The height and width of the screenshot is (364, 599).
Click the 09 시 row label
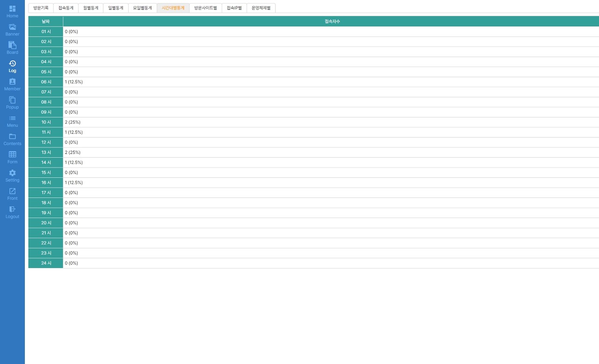pyautogui.click(x=45, y=112)
